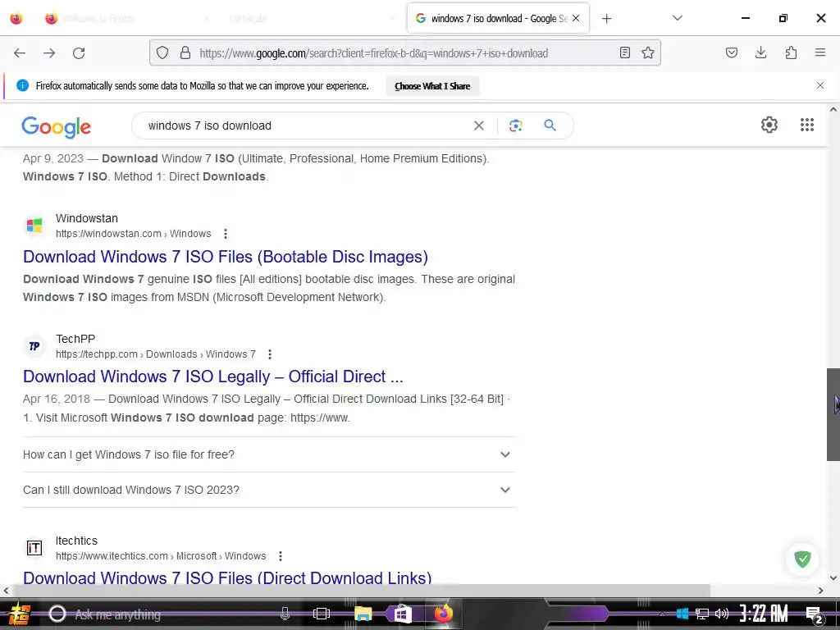Click the TechPP site favicon
This screenshot has width=840, height=630.
pyautogui.click(x=34, y=346)
